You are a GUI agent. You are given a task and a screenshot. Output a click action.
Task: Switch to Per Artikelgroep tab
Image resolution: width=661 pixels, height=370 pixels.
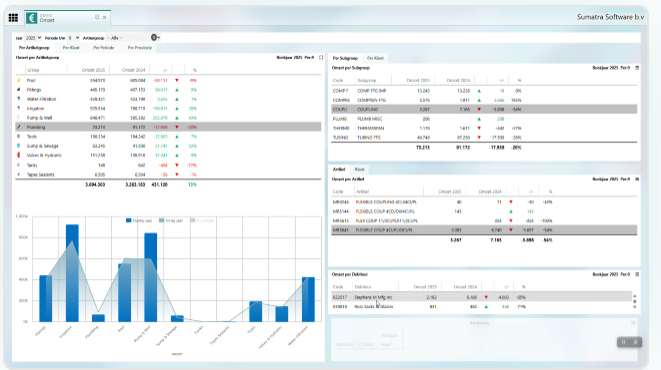click(x=34, y=48)
